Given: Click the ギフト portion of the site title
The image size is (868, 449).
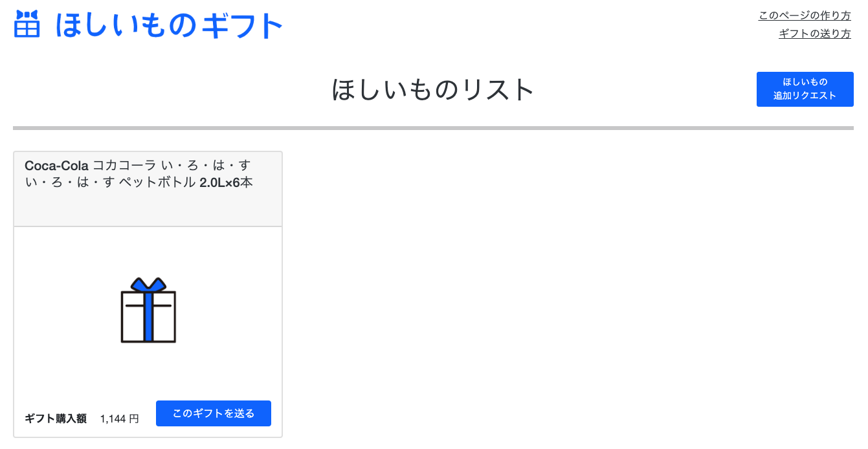Looking at the screenshot, I should coord(243,26).
